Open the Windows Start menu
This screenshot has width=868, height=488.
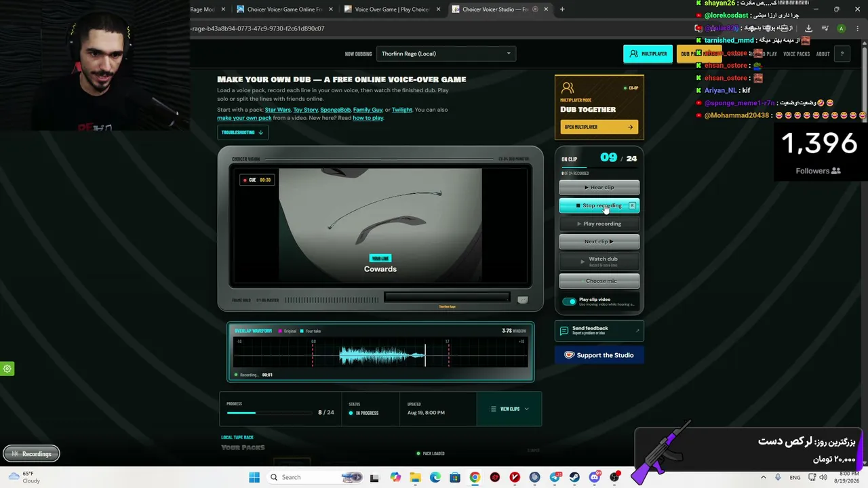tap(254, 477)
